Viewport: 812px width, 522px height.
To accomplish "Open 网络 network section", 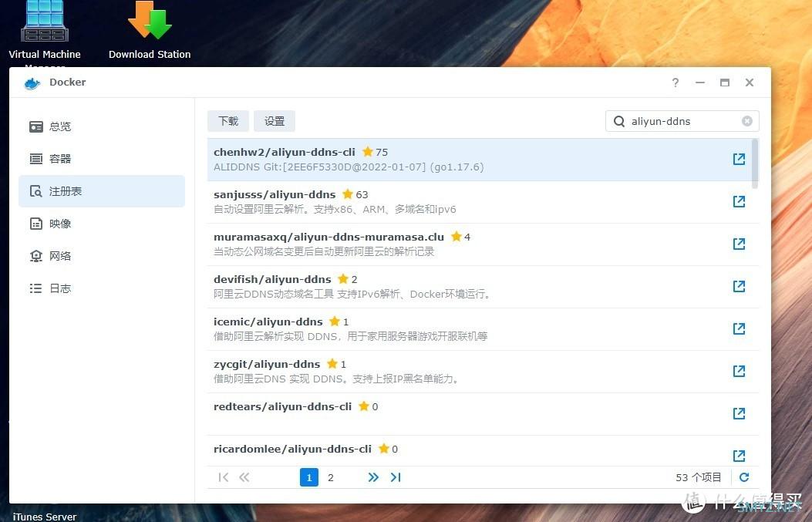I will pyautogui.click(x=102, y=256).
